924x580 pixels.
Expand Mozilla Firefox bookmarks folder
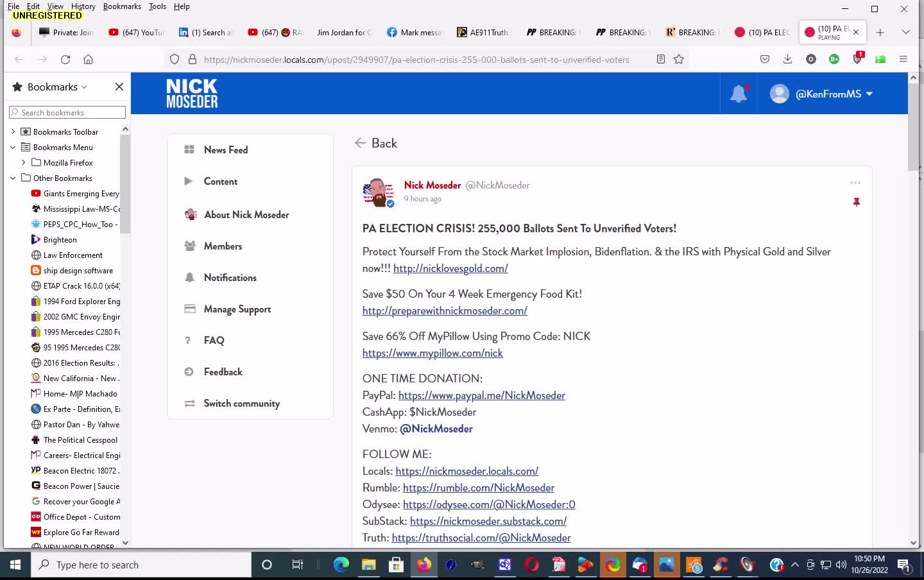24,162
